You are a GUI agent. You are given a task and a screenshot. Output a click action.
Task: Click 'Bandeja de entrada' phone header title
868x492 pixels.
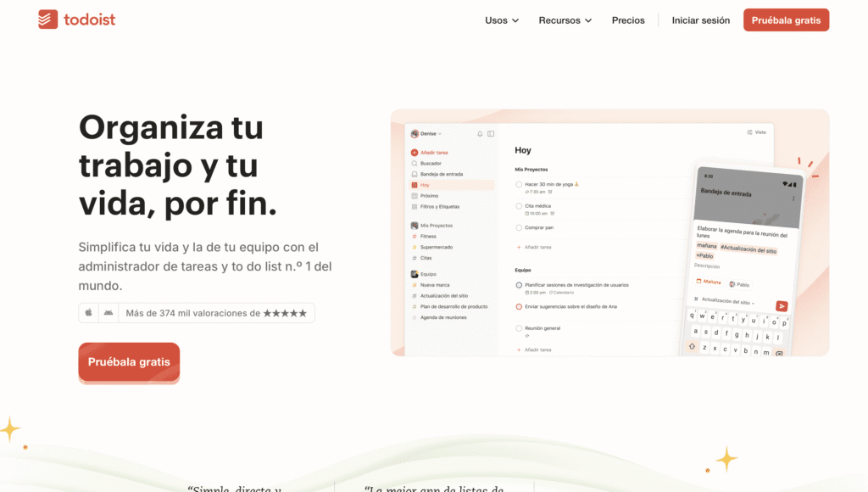pyautogui.click(x=726, y=193)
